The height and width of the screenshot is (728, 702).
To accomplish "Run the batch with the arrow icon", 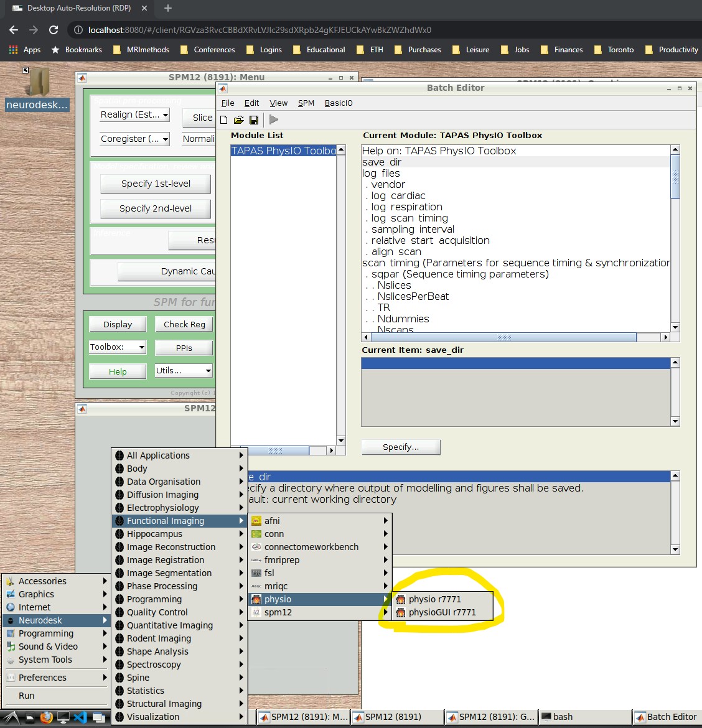I will coord(273,119).
